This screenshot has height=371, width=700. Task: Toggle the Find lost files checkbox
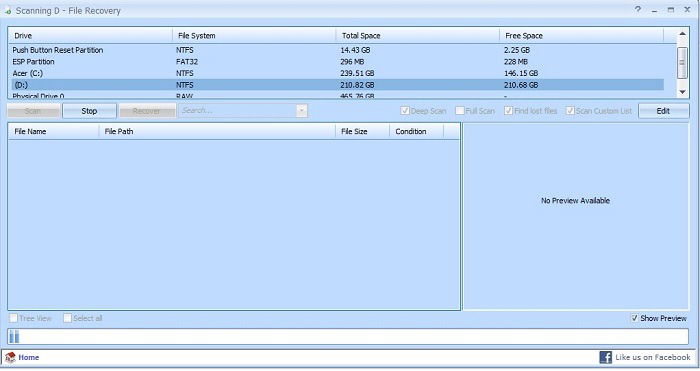[508, 111]
